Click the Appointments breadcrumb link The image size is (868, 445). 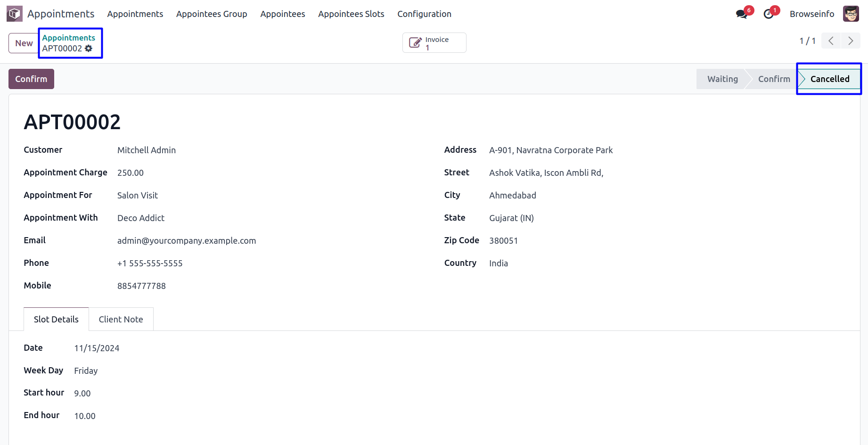[x=68, y=38]
